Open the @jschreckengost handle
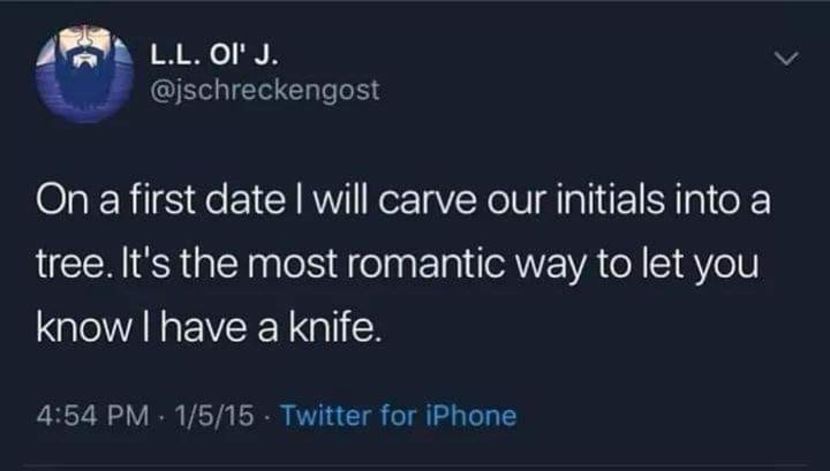The height and width of the screenshot is (471, 830). 264,90
